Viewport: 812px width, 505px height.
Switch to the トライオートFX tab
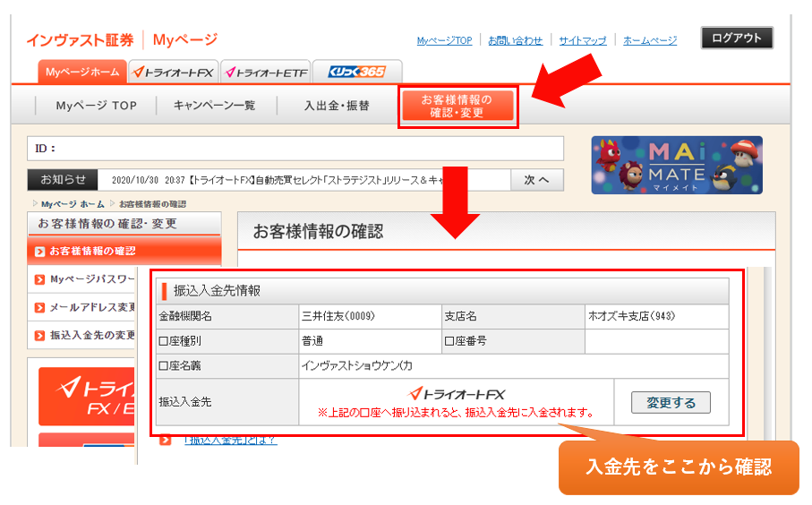174,72
